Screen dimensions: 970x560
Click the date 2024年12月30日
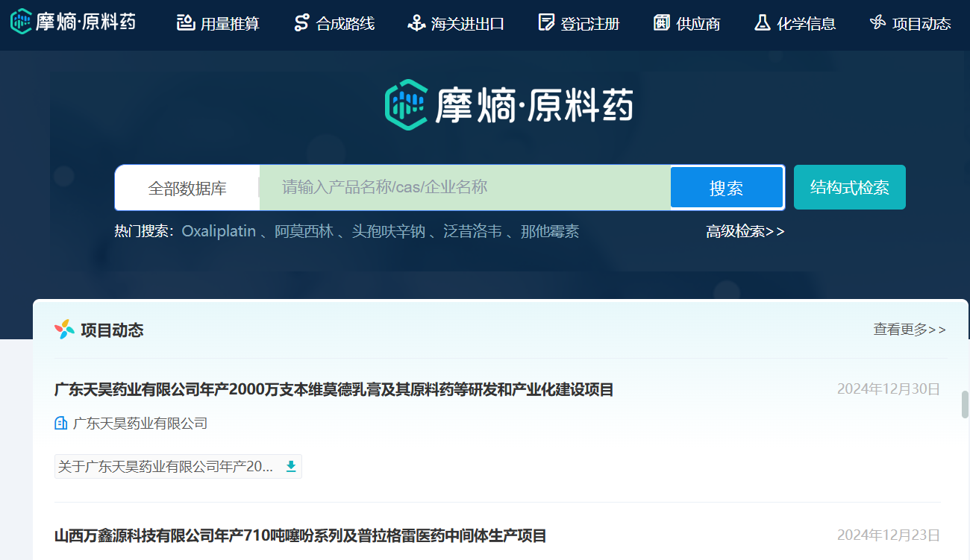pos(889,388)
